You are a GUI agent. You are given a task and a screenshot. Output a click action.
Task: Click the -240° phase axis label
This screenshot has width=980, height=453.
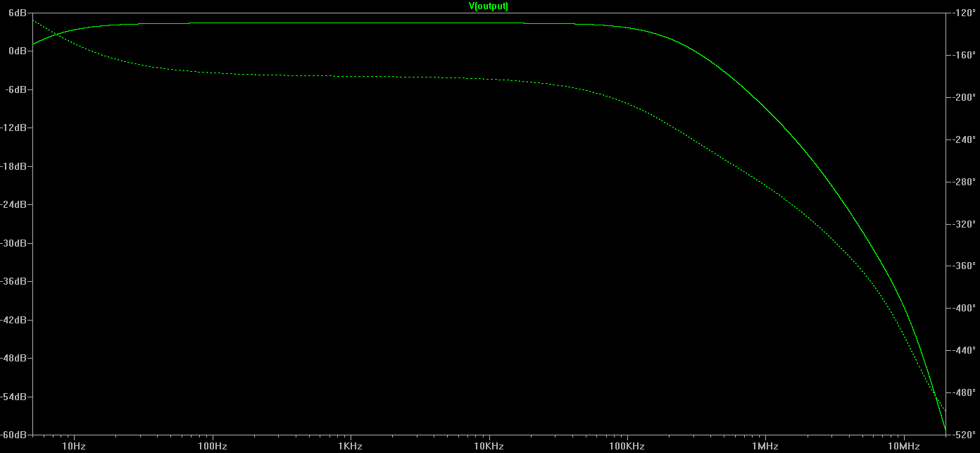(x=963, y=139)
